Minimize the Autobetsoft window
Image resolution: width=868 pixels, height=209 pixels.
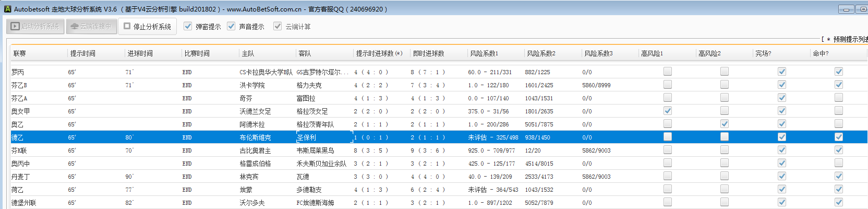(846, 9)
